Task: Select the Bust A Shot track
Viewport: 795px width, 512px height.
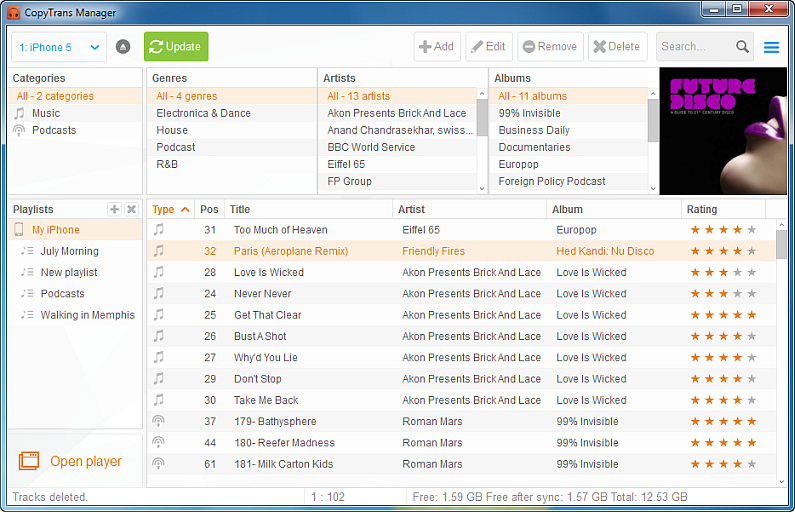Action: point(461,336)
